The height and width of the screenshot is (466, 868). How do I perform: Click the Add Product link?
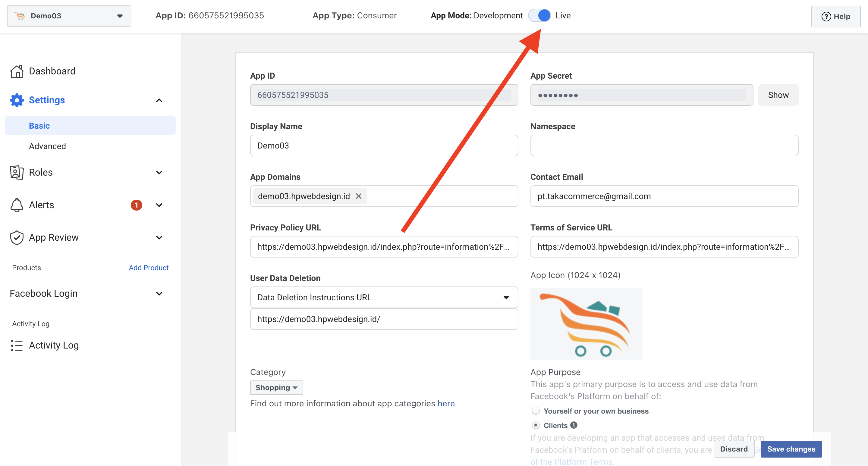(149, 268)
